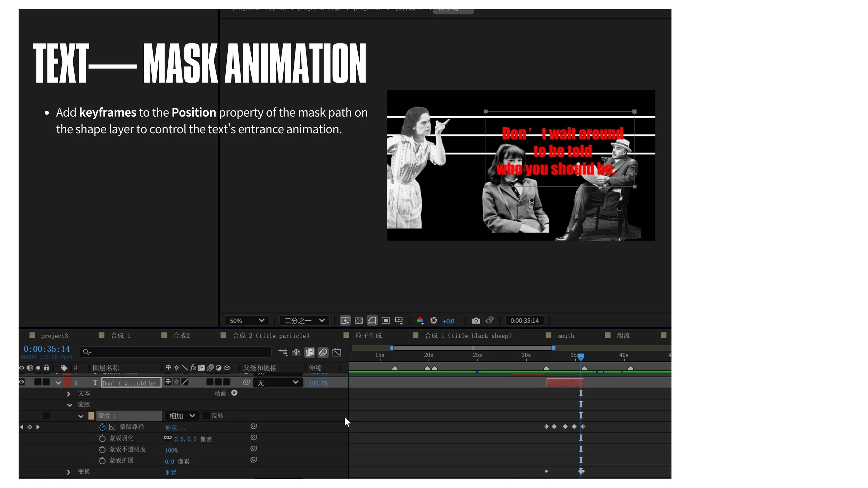Open the RGB channel display icon
868x488 pixels.
pos(420,321)
